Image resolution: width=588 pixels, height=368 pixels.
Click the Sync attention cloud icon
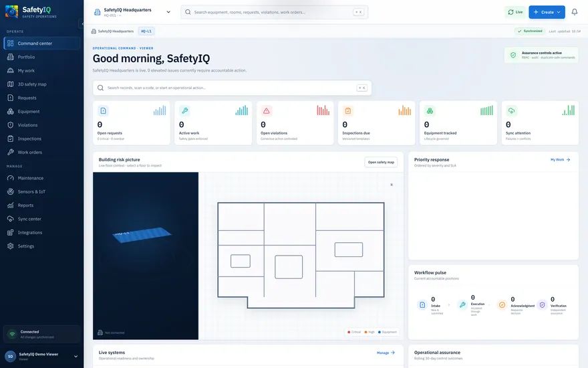pos(511,111)
